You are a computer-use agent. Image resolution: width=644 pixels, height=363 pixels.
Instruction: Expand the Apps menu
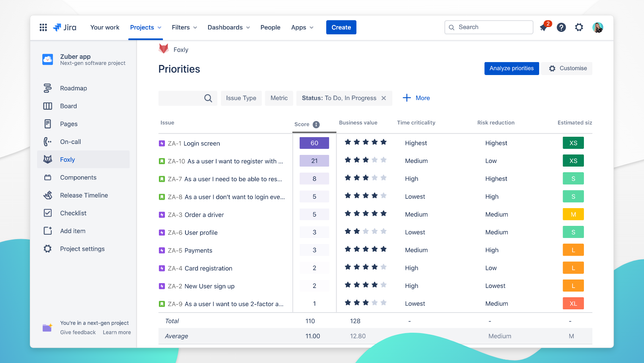302,28
